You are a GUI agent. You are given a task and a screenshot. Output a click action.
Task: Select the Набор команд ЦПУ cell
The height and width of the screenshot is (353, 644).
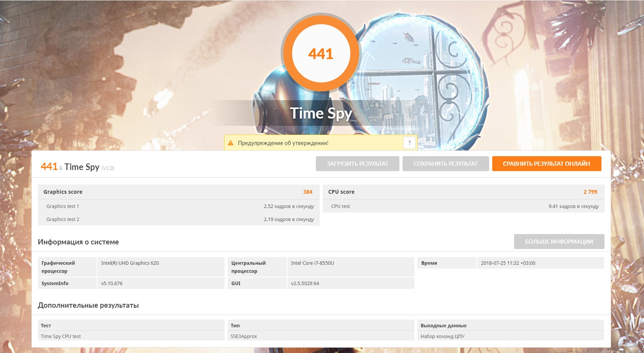(x=442, y=336)
